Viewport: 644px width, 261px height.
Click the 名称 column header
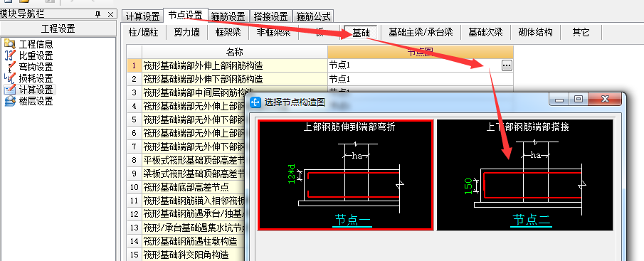(x=235, y=52)
